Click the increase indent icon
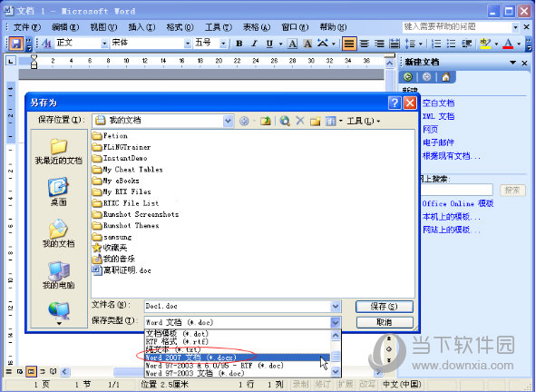Screen dimensions: 536x392 [x=466, y=44]
